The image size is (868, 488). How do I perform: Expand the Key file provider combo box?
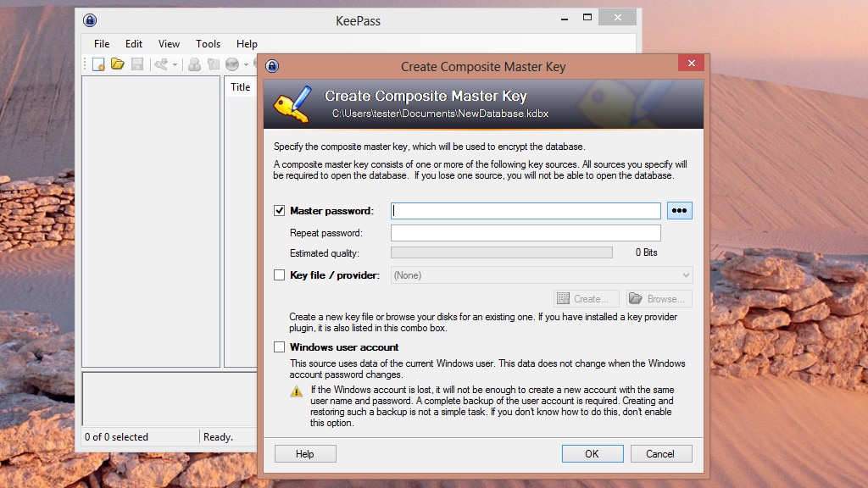542,275
